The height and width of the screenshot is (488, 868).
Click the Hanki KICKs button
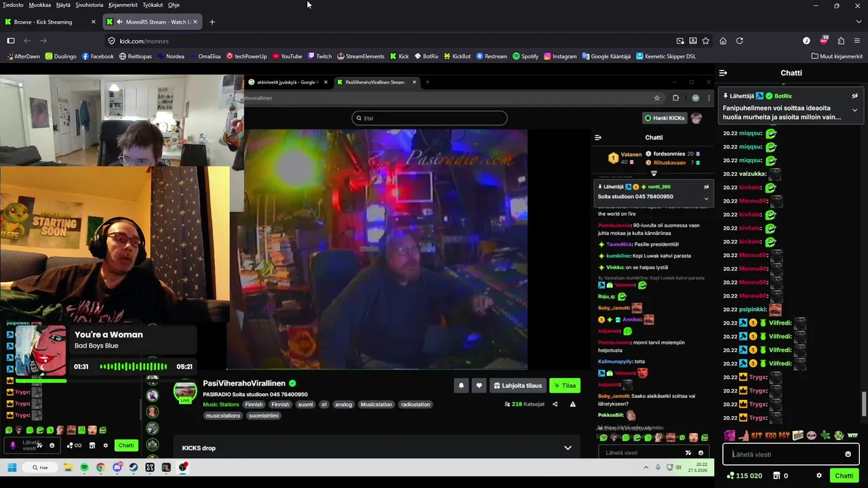click(665, 118)
